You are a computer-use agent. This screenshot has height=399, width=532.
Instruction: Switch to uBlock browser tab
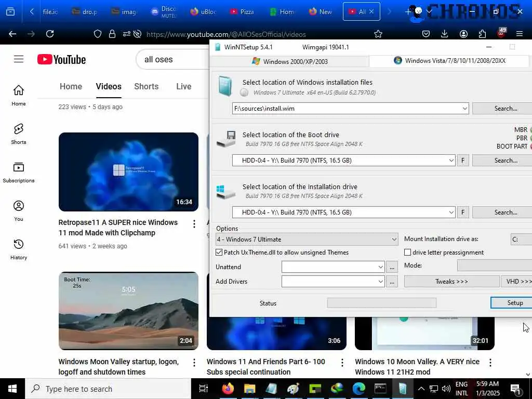[x=203, y=11]
